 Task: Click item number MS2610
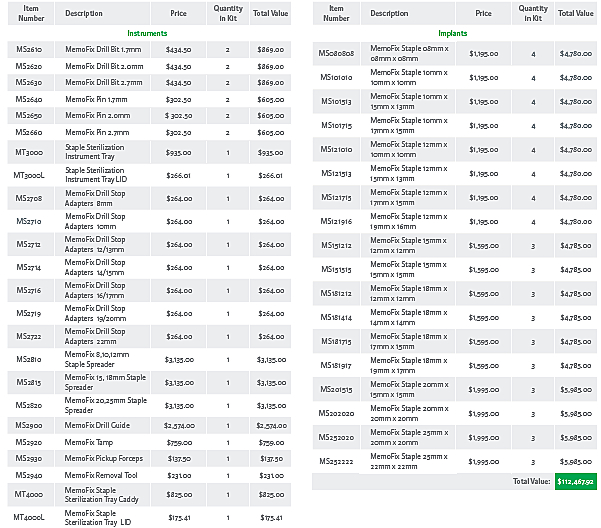point(30,49)
